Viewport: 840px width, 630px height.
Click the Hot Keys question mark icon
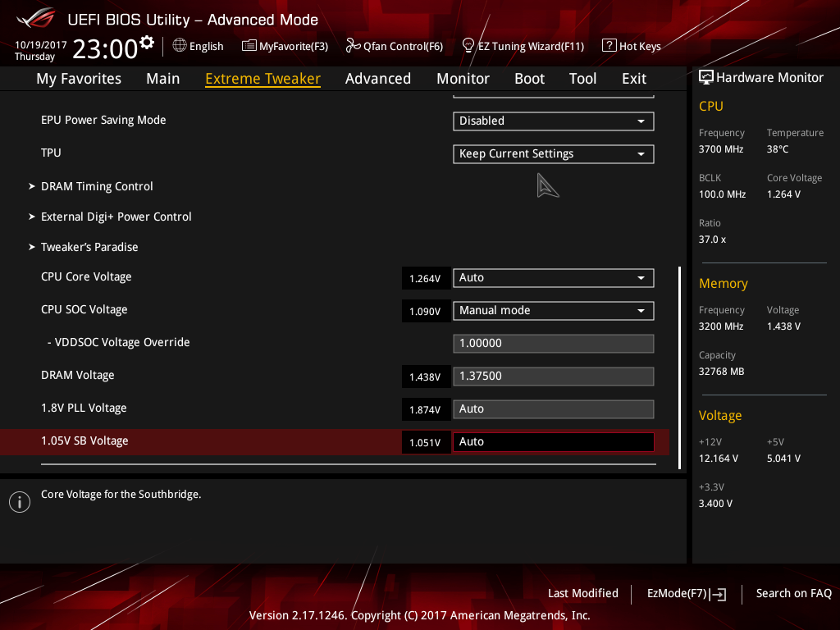[x=609, y=46]
